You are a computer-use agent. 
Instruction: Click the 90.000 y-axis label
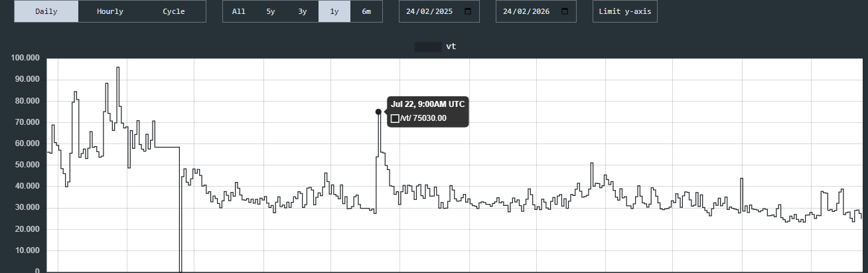coord(27,79)
